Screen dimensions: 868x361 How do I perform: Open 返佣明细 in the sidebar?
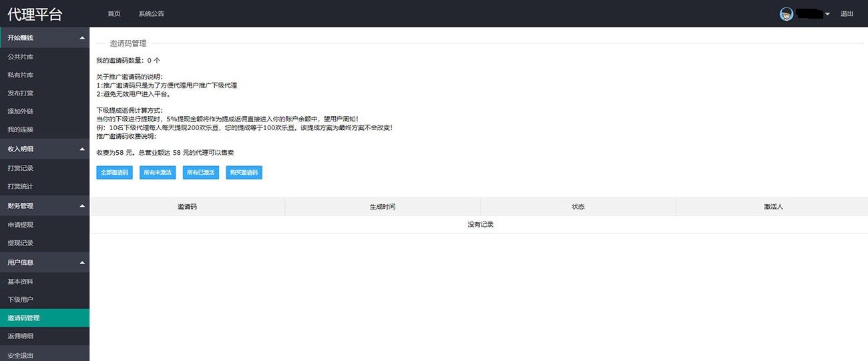[45, 336]
